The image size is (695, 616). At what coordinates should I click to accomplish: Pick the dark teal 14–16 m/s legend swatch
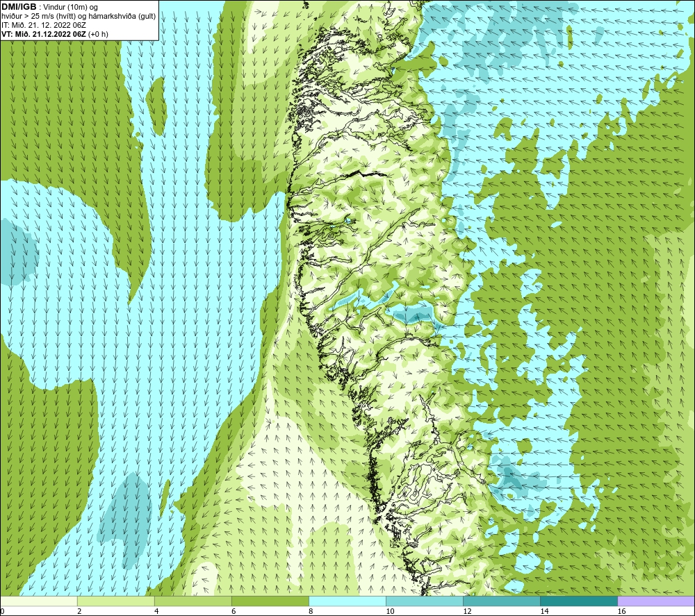click(x=578, y=601)
